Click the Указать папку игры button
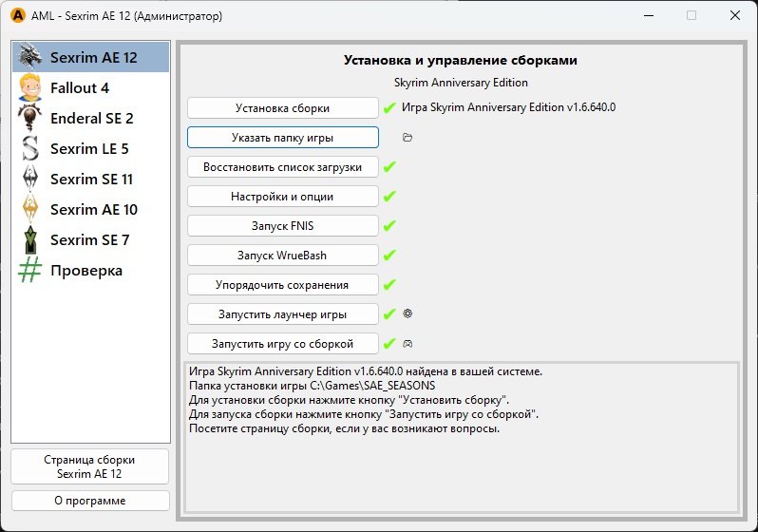758x532 pixels. tap(282, 138)
